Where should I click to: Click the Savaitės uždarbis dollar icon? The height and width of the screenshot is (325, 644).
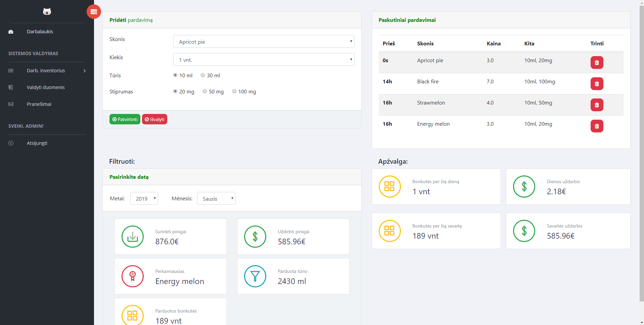[524, 231]
